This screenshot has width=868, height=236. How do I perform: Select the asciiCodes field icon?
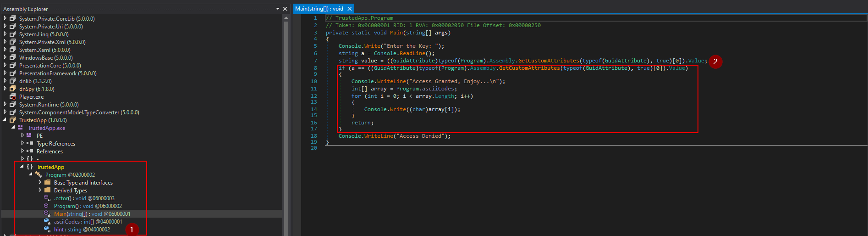(x=46, y=221)
